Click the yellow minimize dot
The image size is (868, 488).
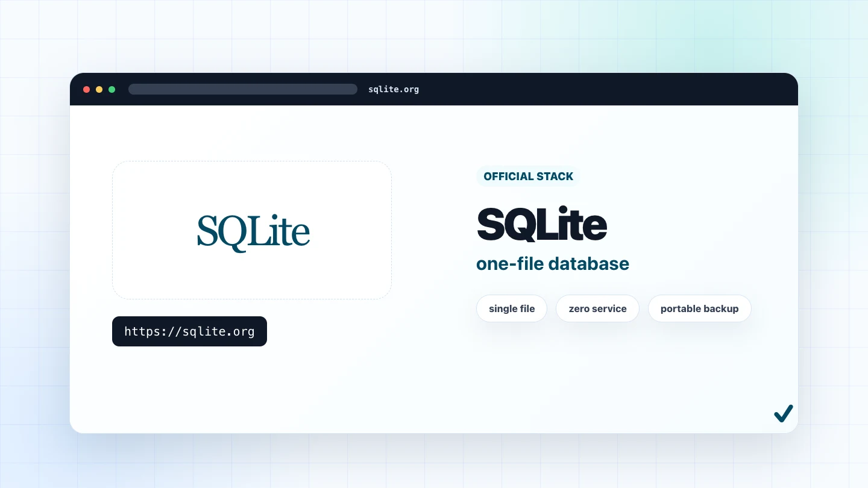[99, 89]
